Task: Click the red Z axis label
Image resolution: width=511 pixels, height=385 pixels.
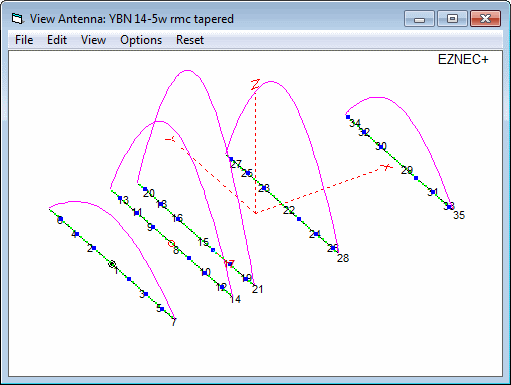Action: click(255, 85)
